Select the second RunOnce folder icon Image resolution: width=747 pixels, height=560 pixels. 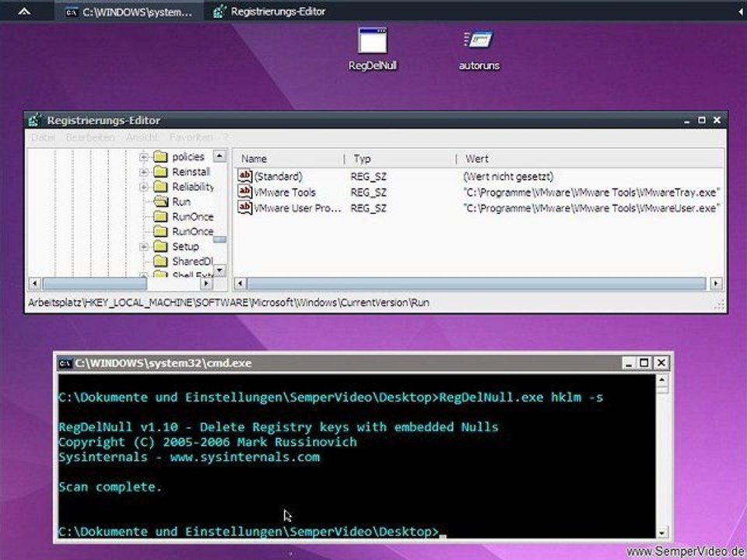(161, 232)
